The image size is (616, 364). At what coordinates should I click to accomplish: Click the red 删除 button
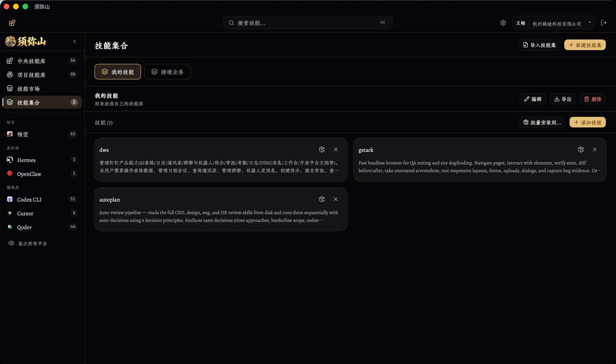tap(593, 99)
